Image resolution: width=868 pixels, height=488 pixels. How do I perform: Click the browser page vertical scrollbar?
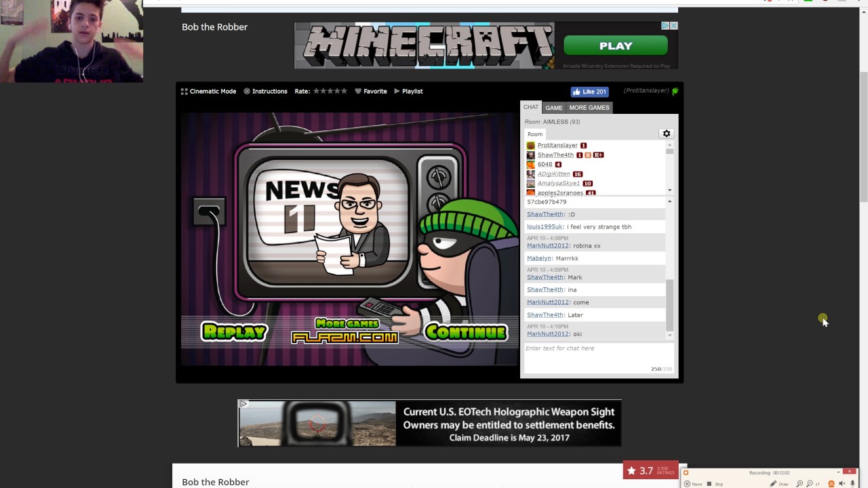(863, 138)
